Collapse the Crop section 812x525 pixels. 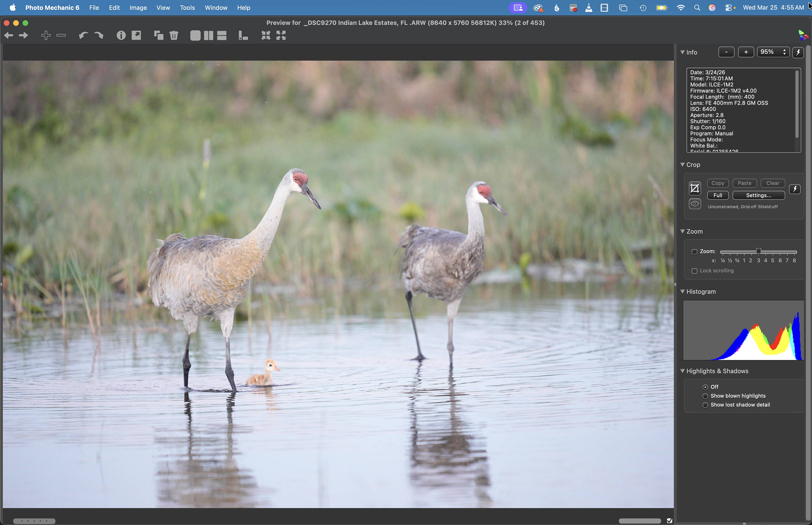(x=683, y=165)
